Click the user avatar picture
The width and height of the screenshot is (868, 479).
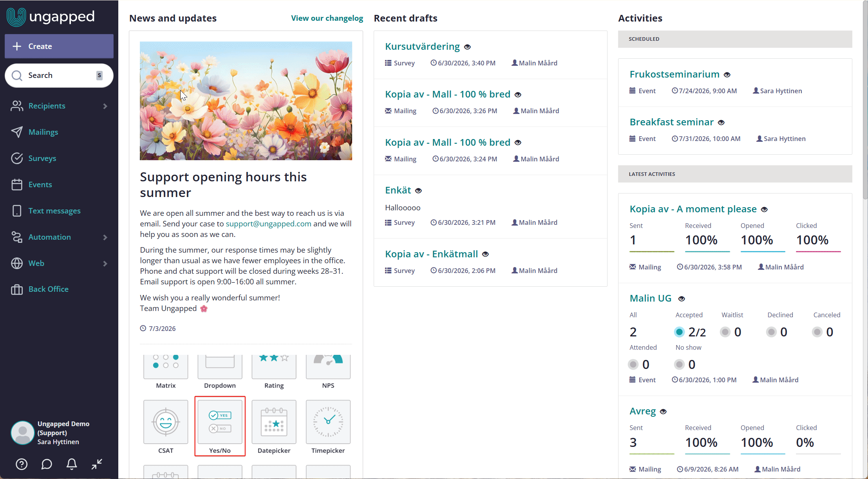(x=23, y=433)
